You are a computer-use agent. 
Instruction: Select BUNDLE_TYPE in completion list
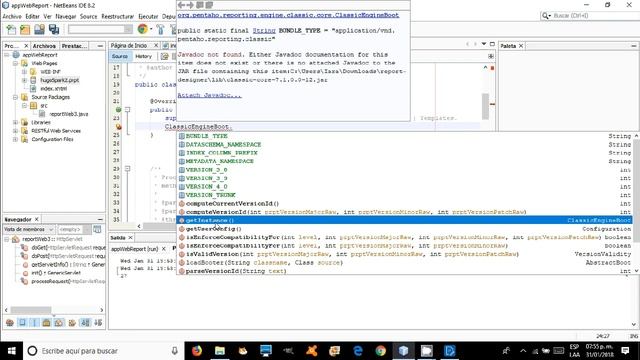click(x=404, y=136)
